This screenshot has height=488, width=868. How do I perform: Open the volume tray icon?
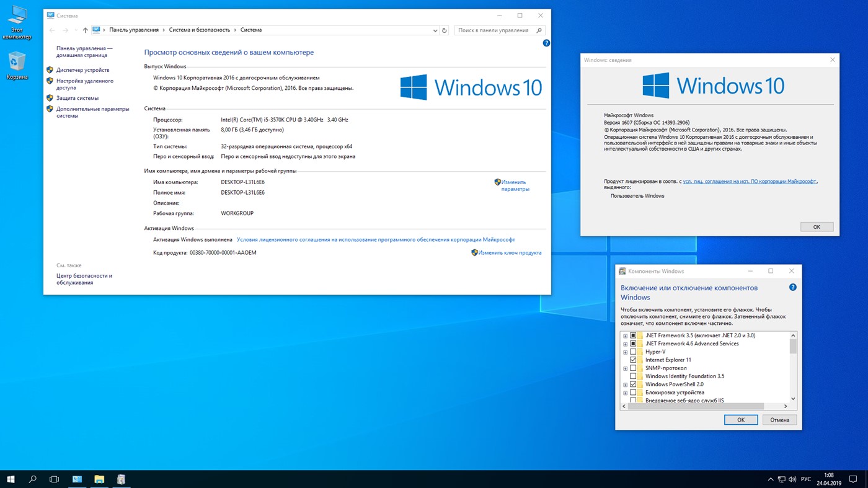coord(792,479)
